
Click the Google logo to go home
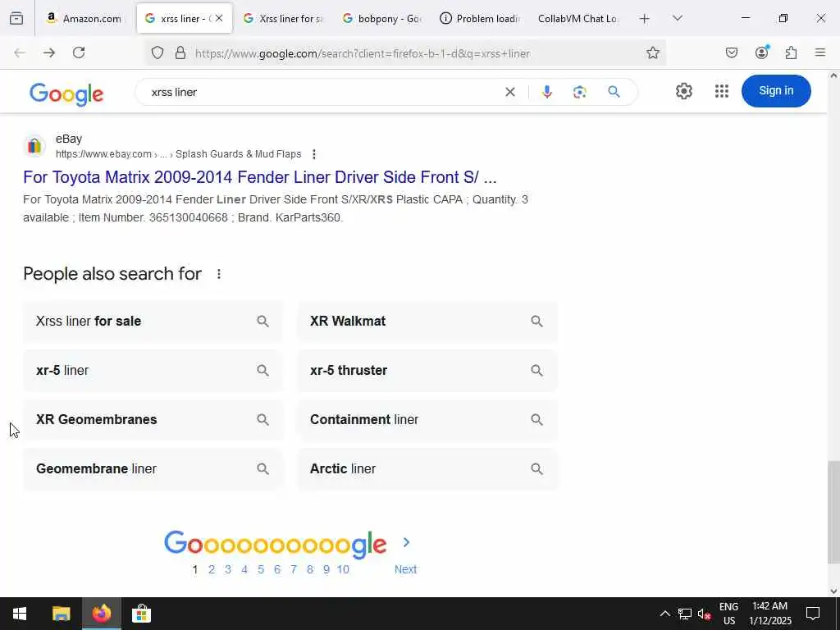[x=66, y=94]
